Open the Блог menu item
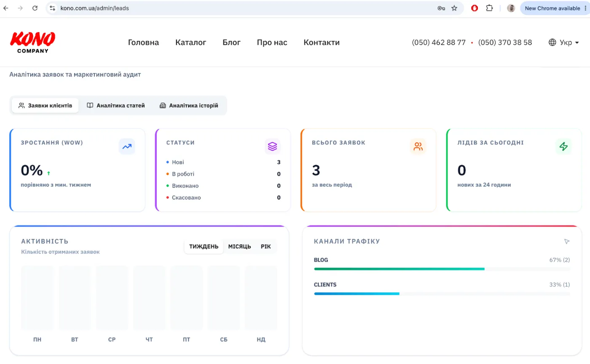This screenshot has width=590, height=364. coord(232,43)
